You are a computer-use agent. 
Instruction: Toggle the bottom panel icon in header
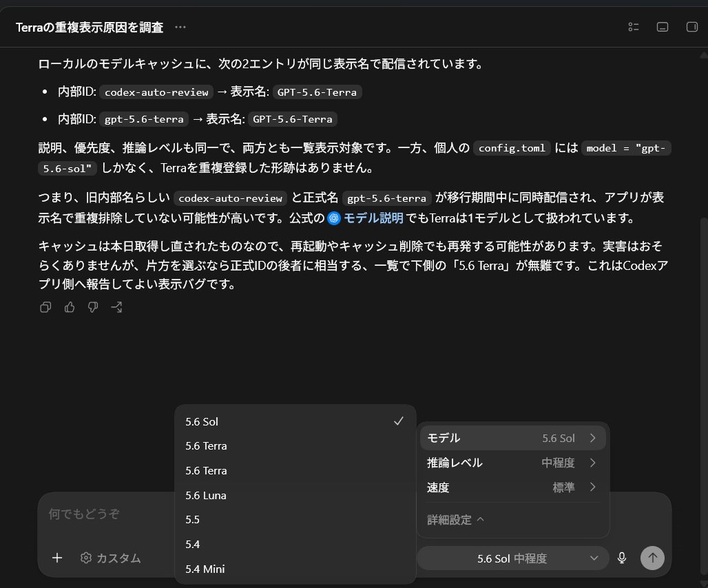[663, 27]
